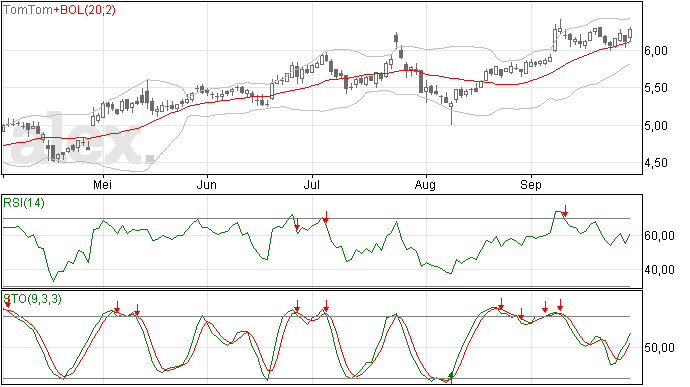The width and height of the screenshot is (690, 387).
Task: Select the Mei month label
Action: (x=102, y=185)
